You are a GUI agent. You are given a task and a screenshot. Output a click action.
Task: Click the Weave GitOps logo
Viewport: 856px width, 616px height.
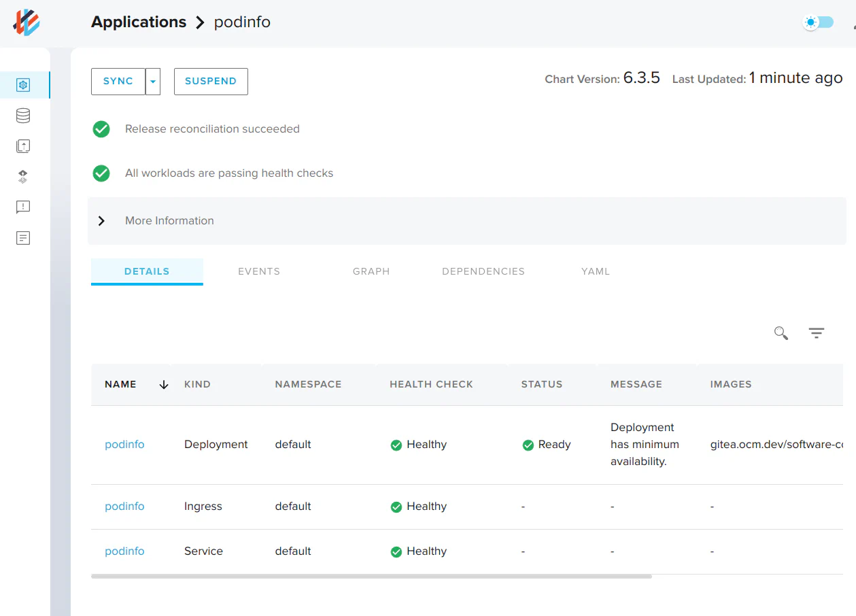pos(27,22)
